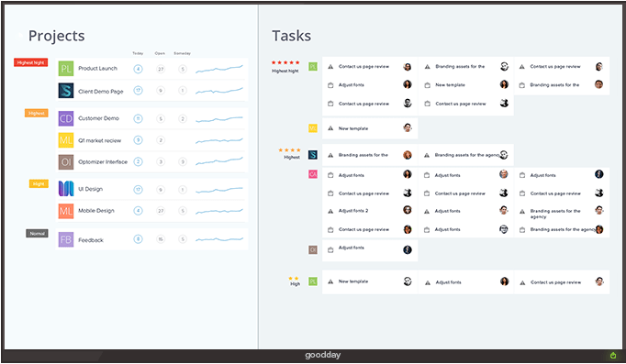Open the Adjust fonts 2 task
The image size is (626, 364).
(x=353, y=211)
